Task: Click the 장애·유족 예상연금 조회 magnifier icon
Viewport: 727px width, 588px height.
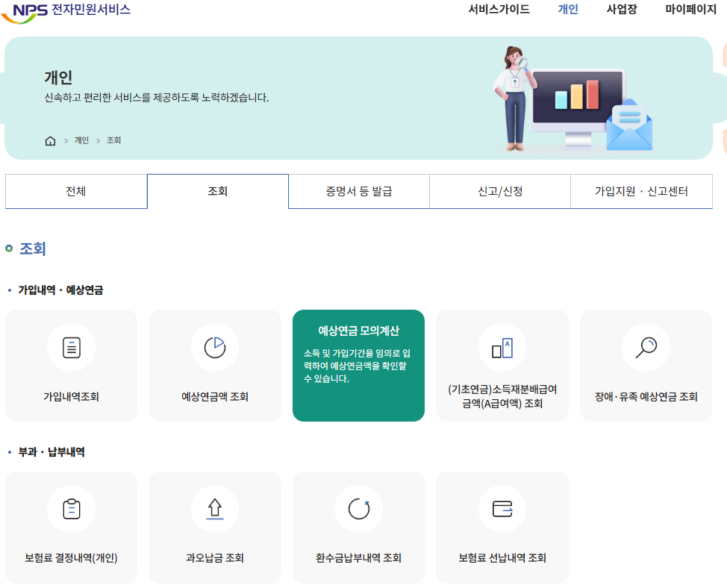Action: tap(646, 346)
